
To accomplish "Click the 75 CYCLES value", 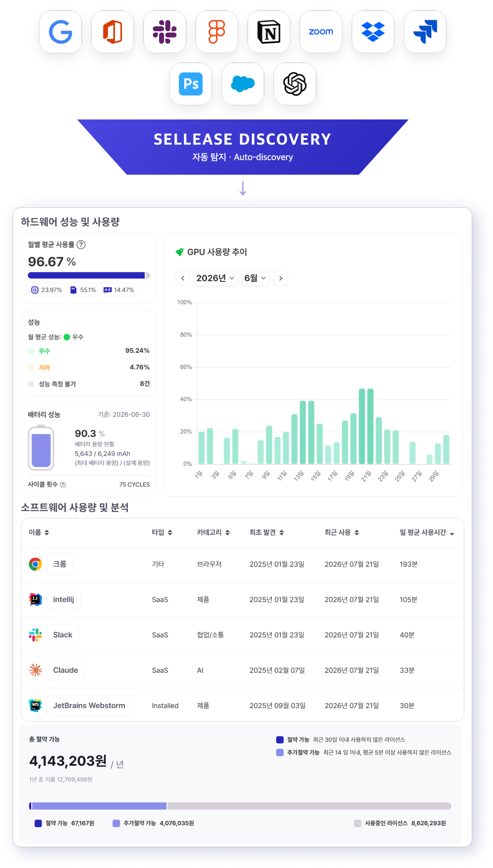I will coord(134,485).
